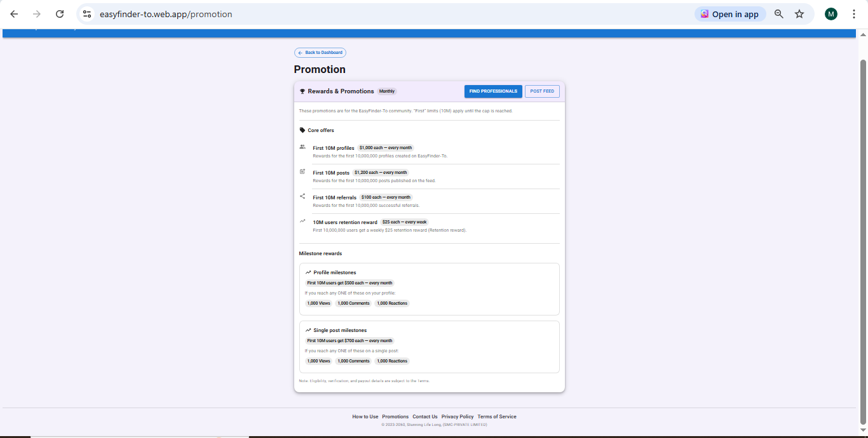Click Back to Dashboard button
868x438 pixels.
[320, 53]
